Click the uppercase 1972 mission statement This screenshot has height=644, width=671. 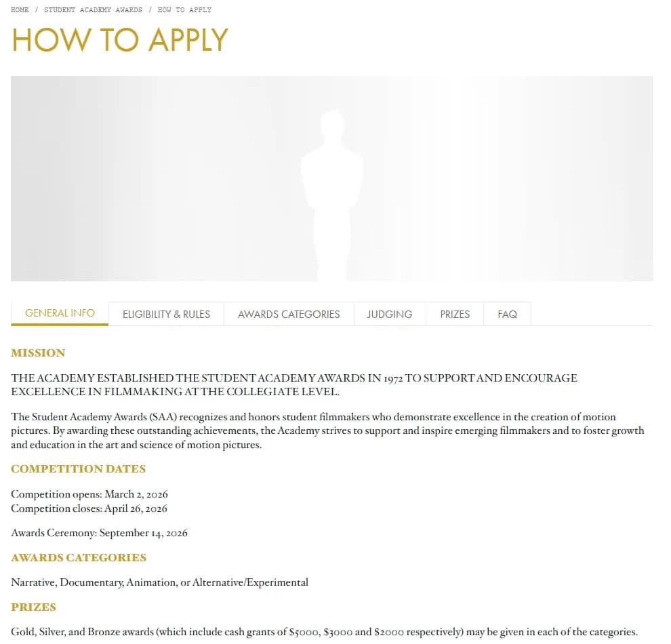tap(294, 384)
